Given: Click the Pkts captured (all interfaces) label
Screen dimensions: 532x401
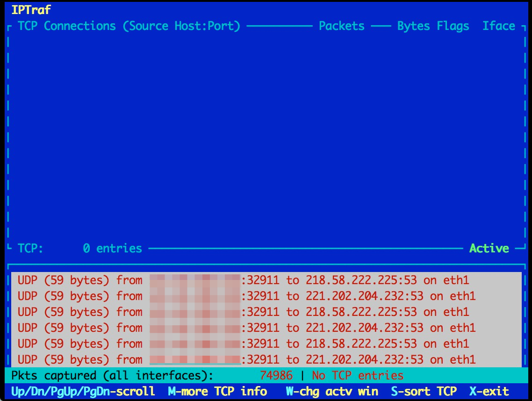Looking at the screenshot, I should [112, 376].
